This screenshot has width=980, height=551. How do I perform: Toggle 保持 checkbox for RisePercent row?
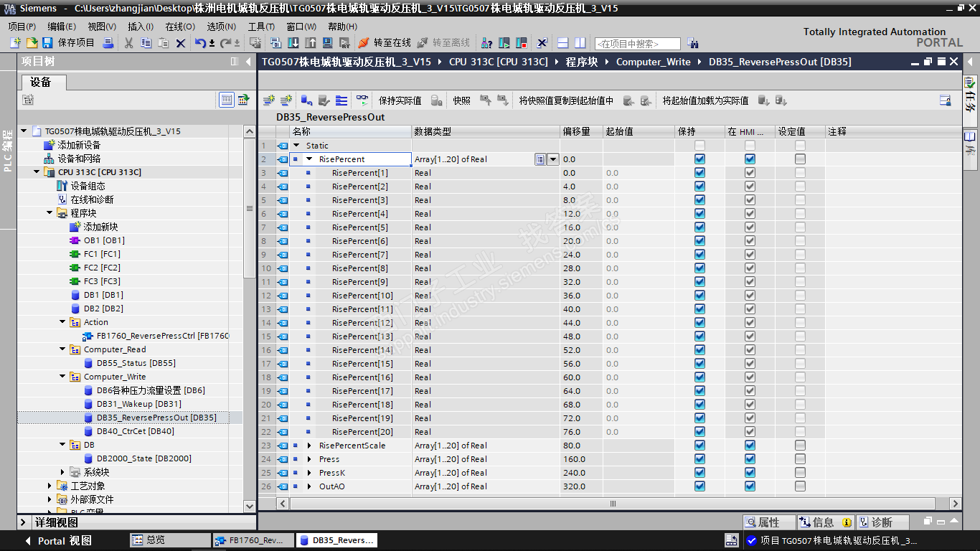coord(699,159)
